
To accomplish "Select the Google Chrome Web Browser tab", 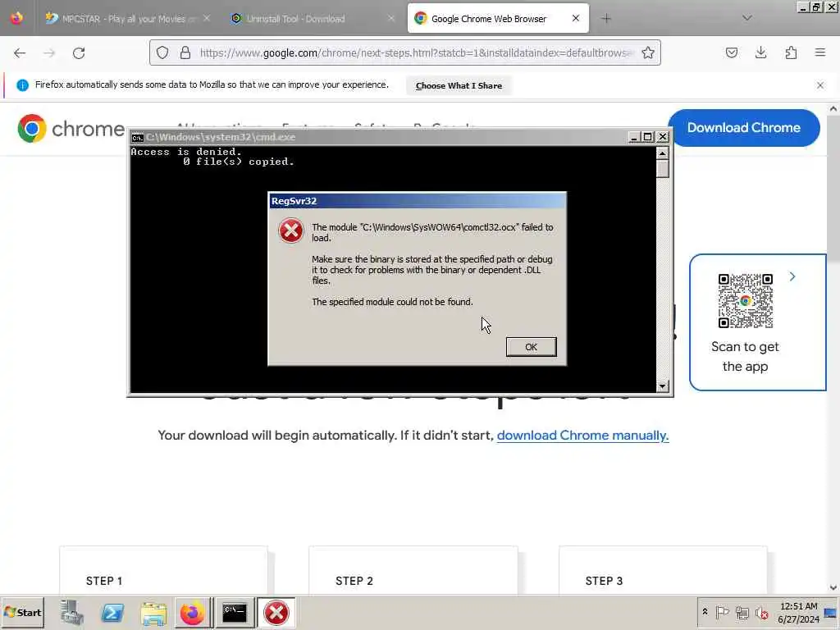I will coord(489,19).
